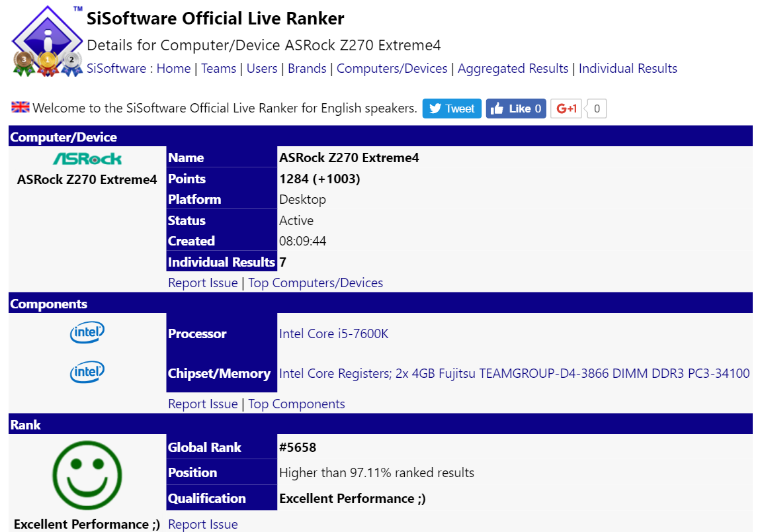
Task: Click the Chipset/Memory label cell
Action: [222, 373]
